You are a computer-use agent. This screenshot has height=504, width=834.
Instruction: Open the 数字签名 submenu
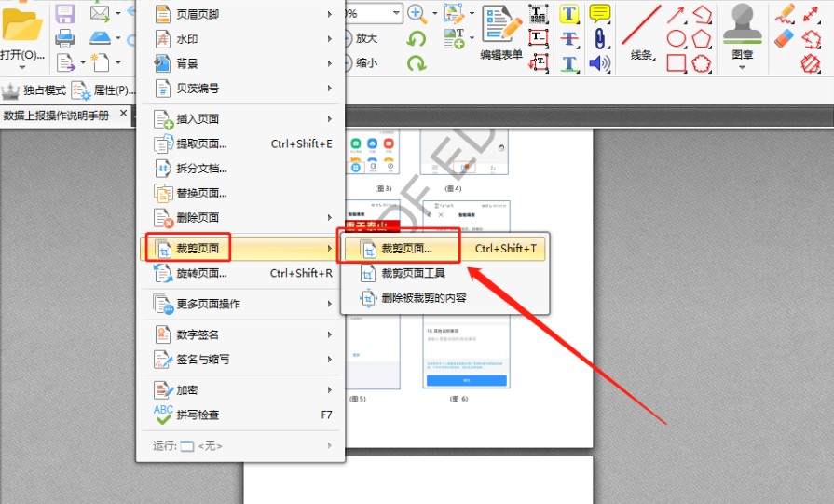coord(240,335)
